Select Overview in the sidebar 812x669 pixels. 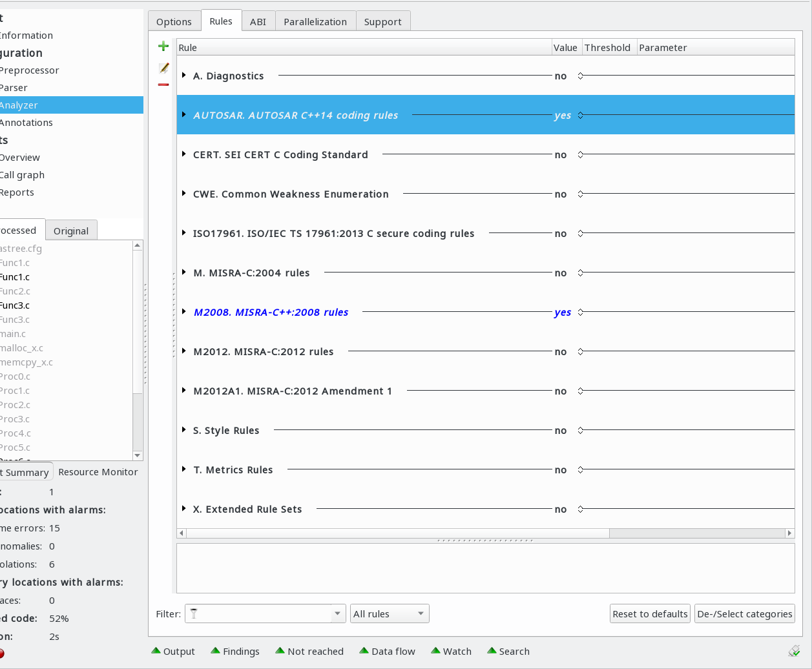20,158
